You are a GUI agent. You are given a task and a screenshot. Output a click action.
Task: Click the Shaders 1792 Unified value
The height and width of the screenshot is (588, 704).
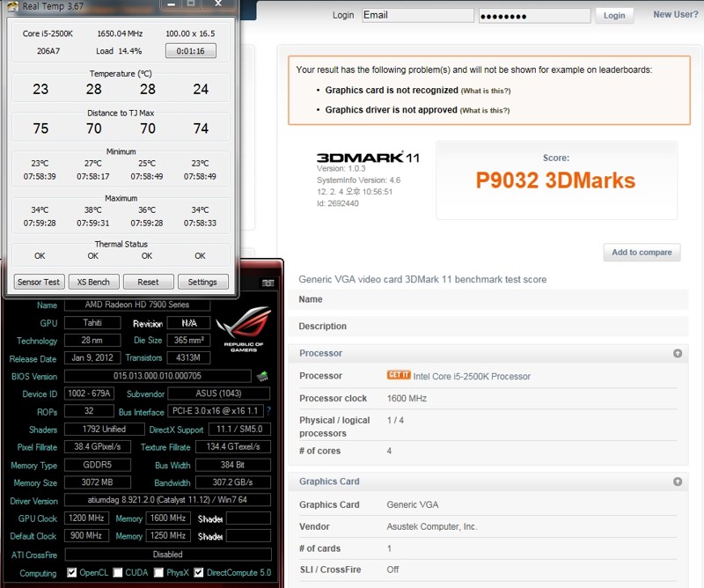point(104,429)
